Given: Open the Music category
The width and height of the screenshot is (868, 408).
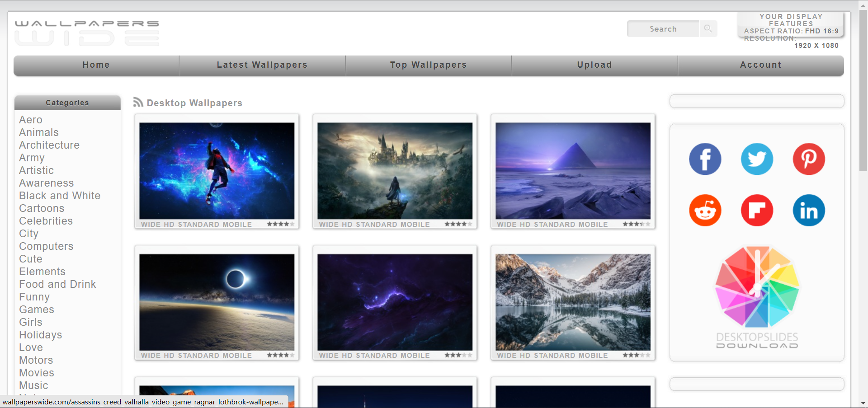Looking at the screenshot, I should click(33, 385).
